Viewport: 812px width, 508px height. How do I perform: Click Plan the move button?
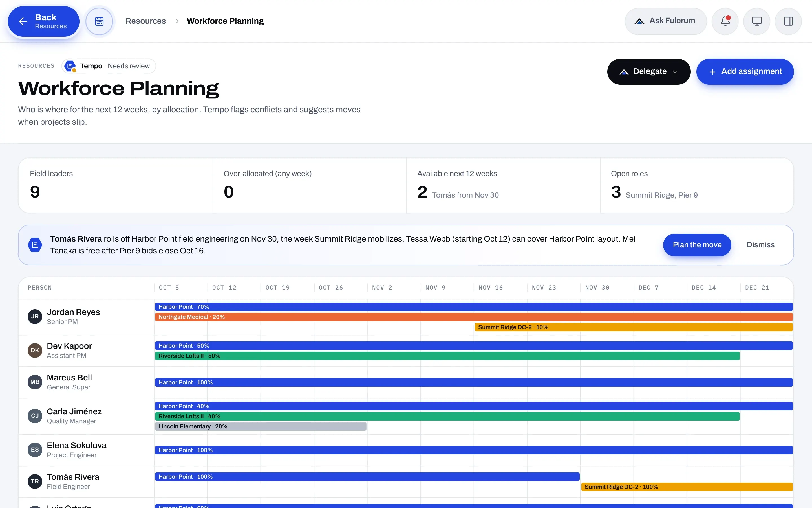(x=697, y=245)
